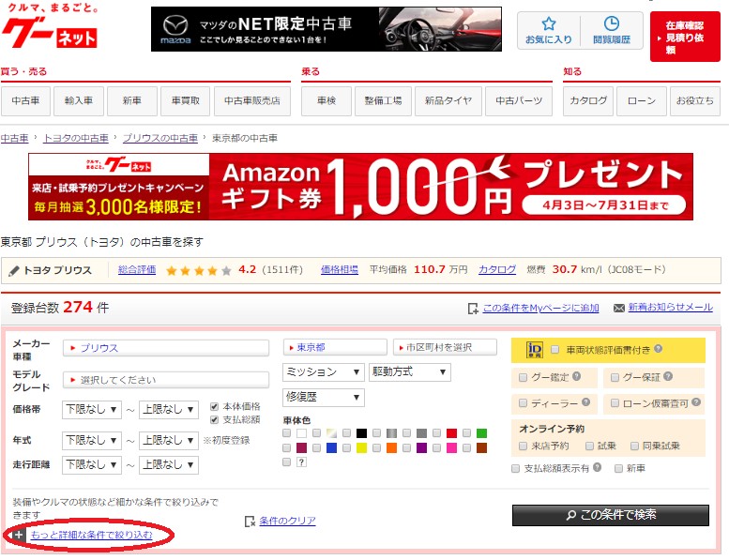Screen dimensions: 729x560
Task: Select the 車買取 navigation tab
Action: (185, 101)
